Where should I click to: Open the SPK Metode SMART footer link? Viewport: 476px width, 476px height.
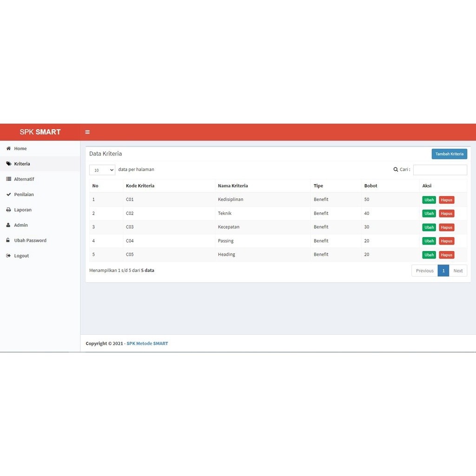point(147,344)
